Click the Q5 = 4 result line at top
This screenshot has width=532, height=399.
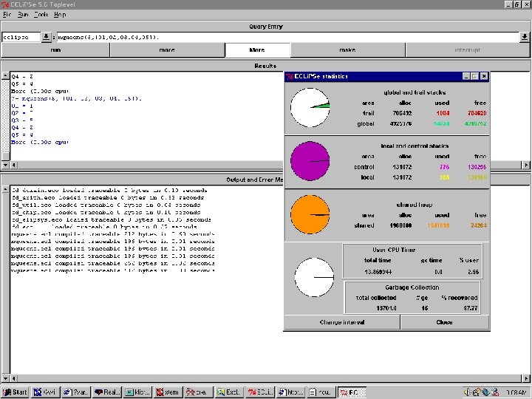(22, 83)
